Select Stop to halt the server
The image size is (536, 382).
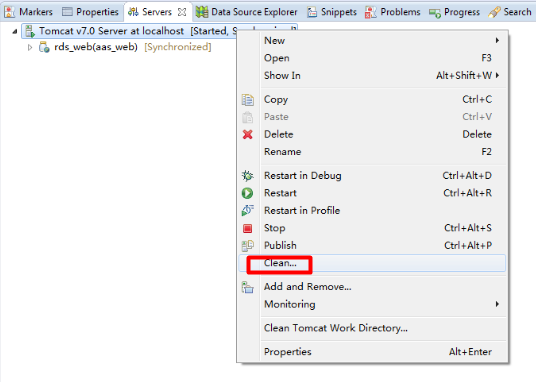372,228
